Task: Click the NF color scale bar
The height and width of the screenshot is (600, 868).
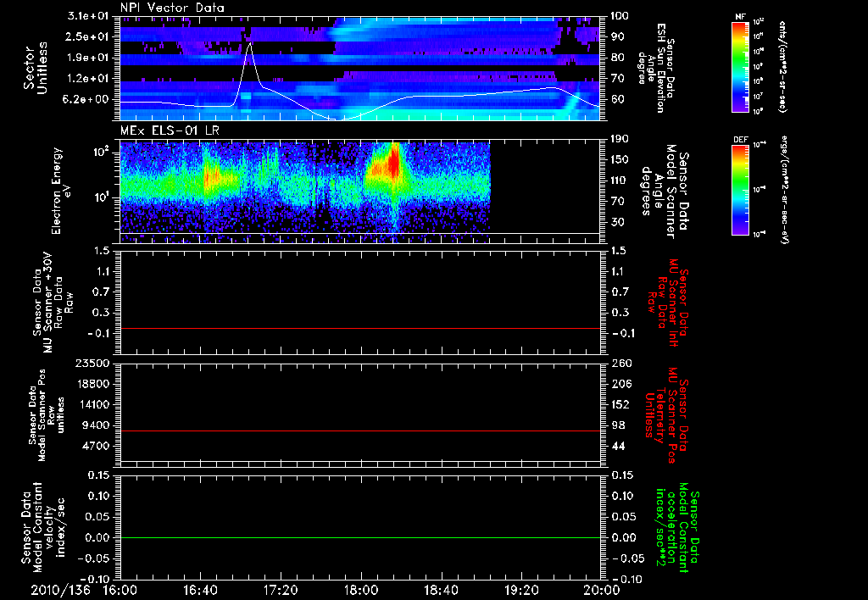Action: coord(740,66)
